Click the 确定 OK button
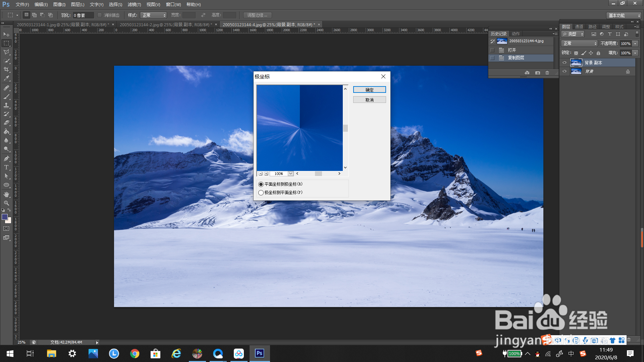This screenshot has height=362, width=644. coord(369,90)
